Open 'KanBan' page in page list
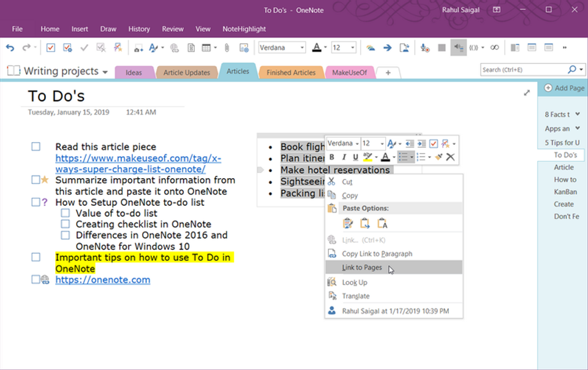Image resolution: width=588 pixels, height=370 pixels. click(x=565, y=192)
